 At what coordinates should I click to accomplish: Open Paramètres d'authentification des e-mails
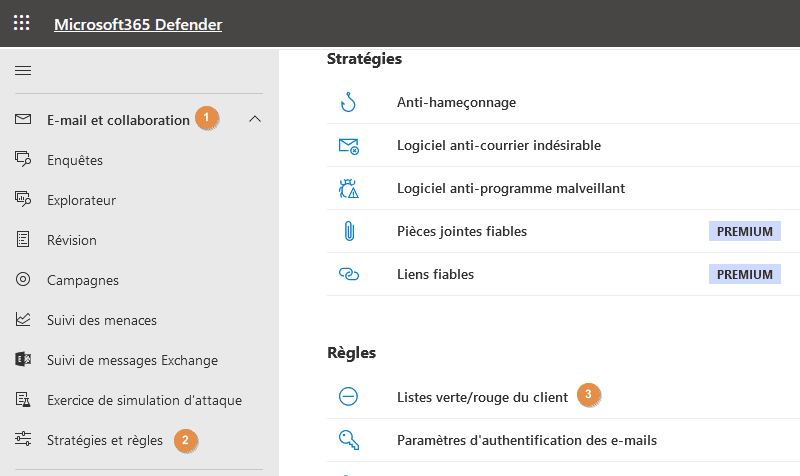[x=527, y=440]
